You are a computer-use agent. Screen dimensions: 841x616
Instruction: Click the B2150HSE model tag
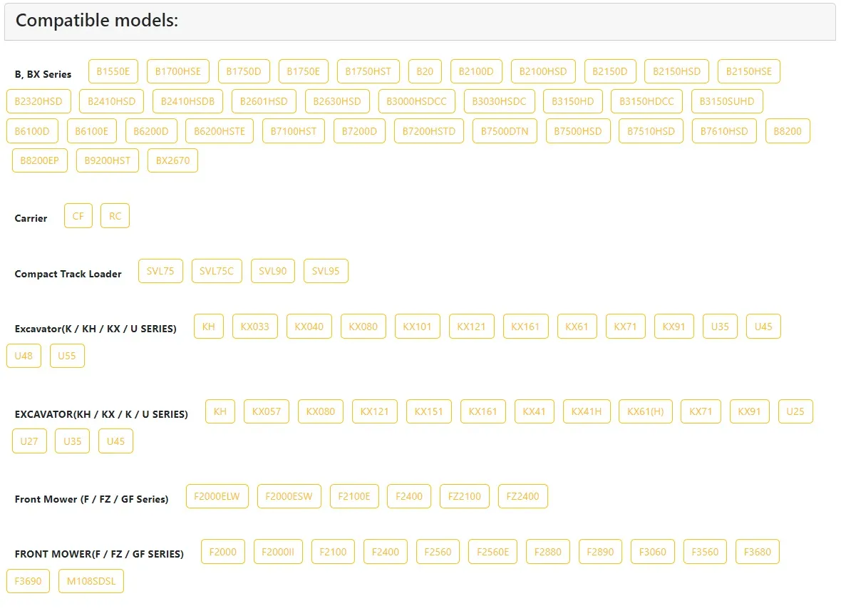click(749, 71)
